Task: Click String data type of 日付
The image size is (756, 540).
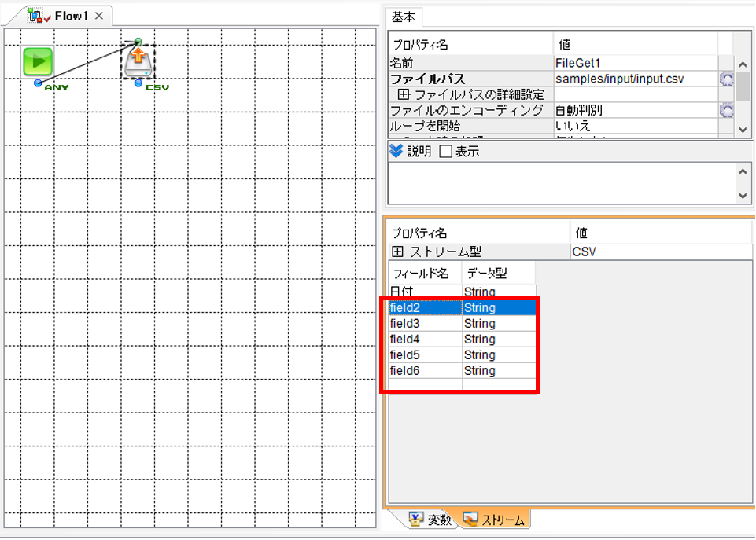Action: (499, 292)
